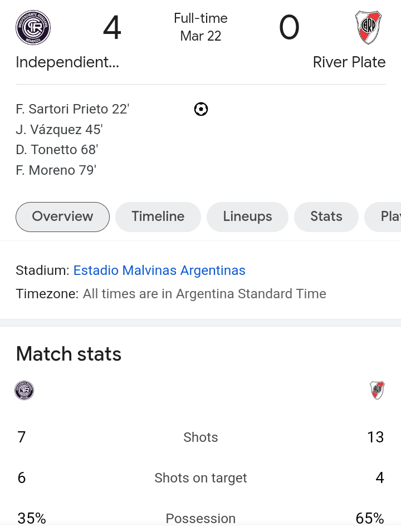Select goal scorer F. Sartori Prieto 22'
The height and width of the screenshot is (532, 401).
click(72, 109)
